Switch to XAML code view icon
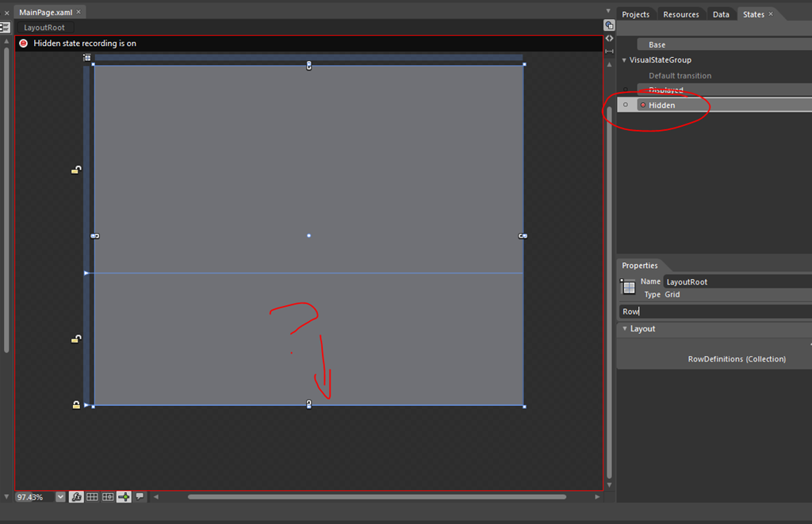 609,38
